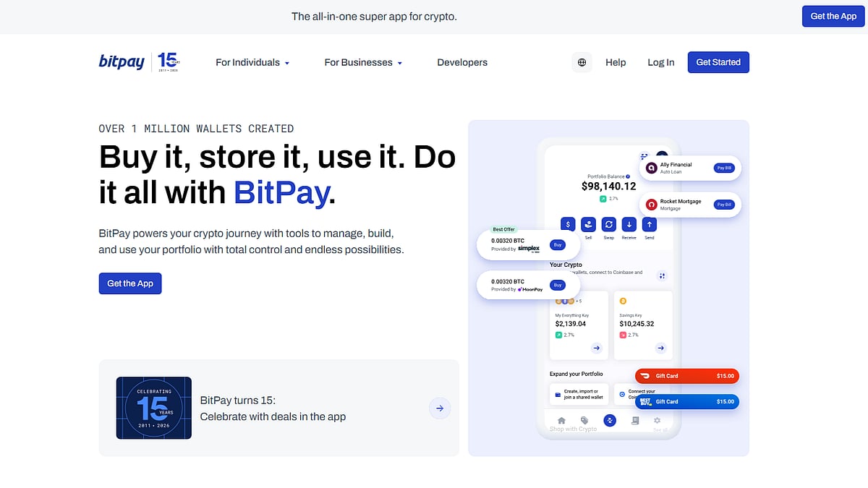
Task: Click the arrow on My Everything Key card
Action: click(x=596, y=348)
